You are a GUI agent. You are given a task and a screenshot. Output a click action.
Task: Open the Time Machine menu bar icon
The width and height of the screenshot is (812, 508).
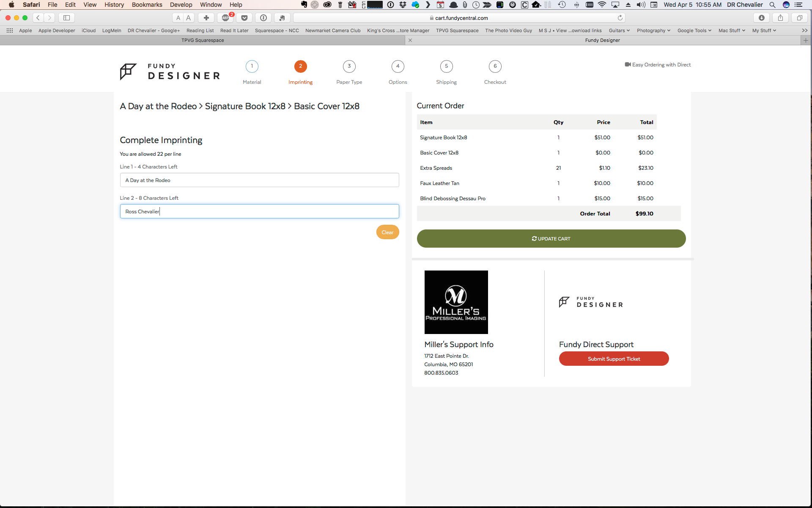(x=562, y=5)
